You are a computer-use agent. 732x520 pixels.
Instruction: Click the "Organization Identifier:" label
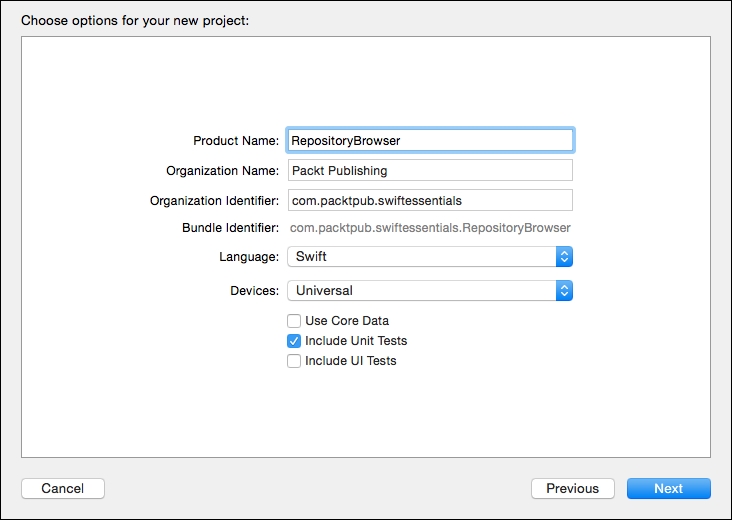click(215, 201)
